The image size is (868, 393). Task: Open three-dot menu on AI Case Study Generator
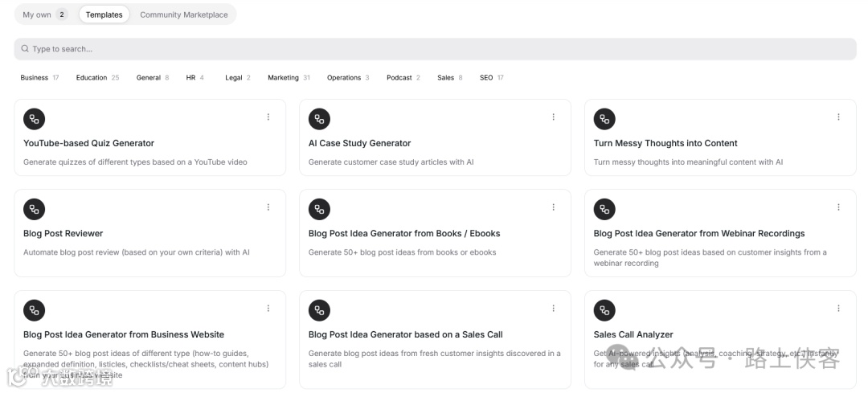[x=553, y=117]
